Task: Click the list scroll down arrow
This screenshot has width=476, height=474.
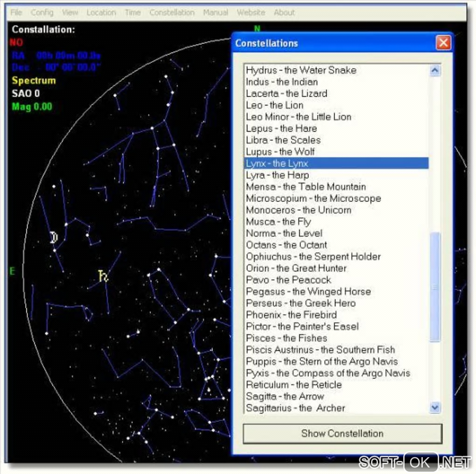Action: coord(435,407)
